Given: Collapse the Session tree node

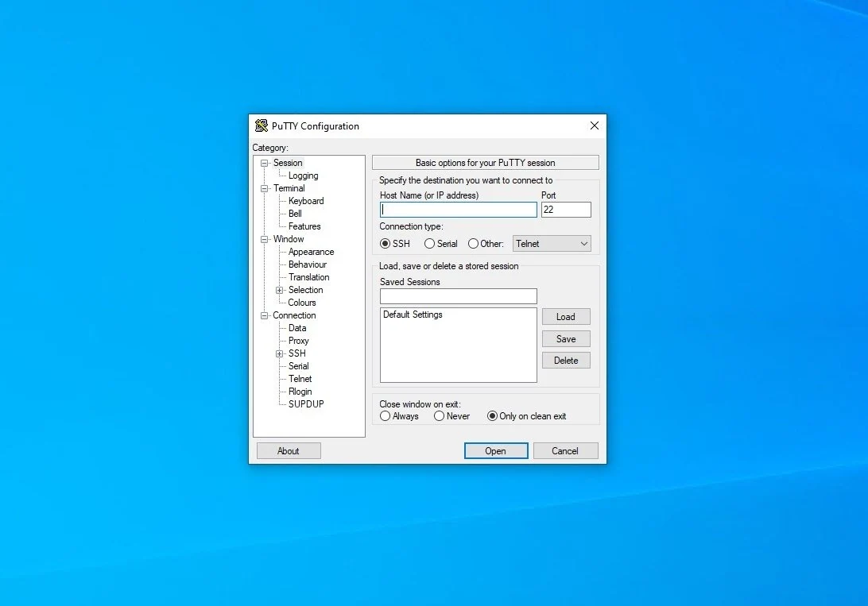Looking at the screenshot, I should click(x=265, y=163).
